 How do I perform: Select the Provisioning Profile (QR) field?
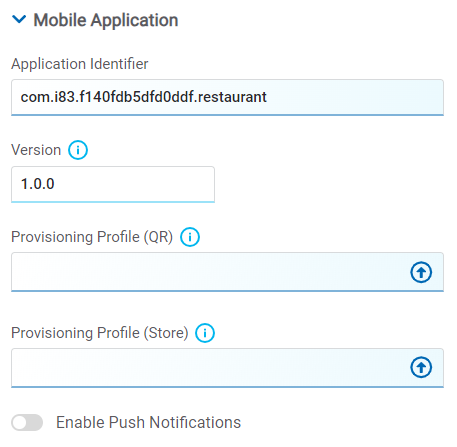[227, 272]
